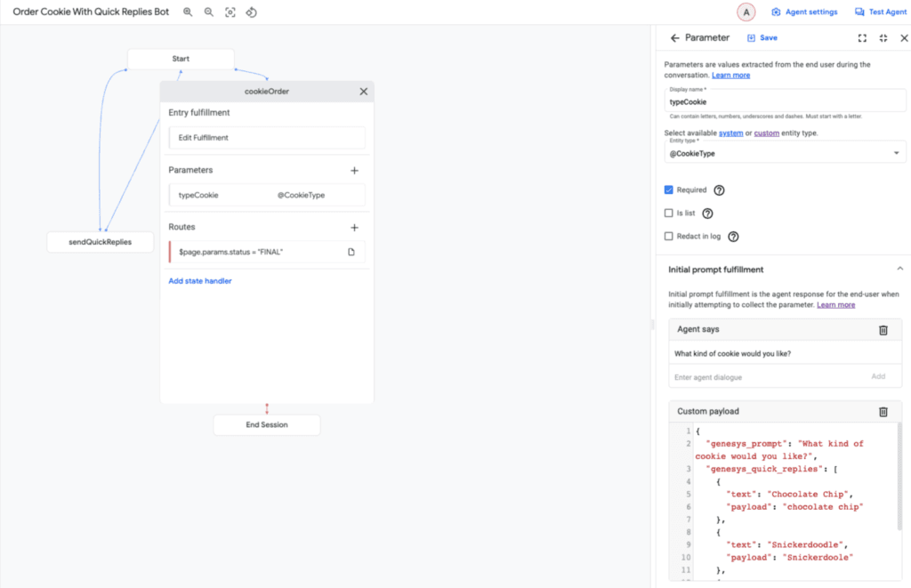Save the parameter changes
Viewport: 911px width, 588px height.
(761, 38)
